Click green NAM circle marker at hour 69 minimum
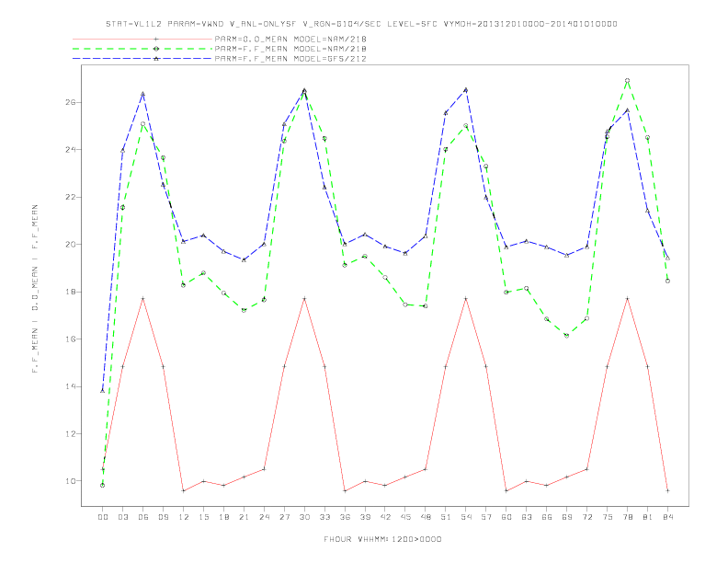 pyautogui.click(x=567, y=336)
